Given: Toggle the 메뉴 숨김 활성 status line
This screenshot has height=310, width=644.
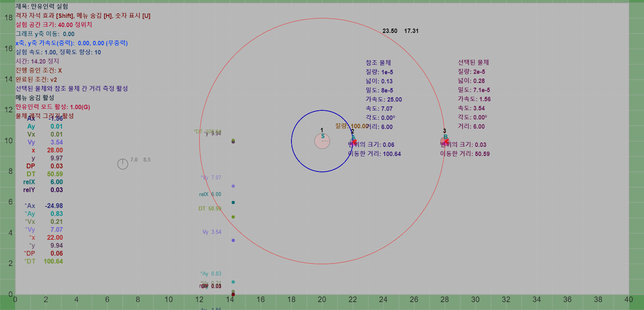Looking at the screenshot, I should pos(35,98).
